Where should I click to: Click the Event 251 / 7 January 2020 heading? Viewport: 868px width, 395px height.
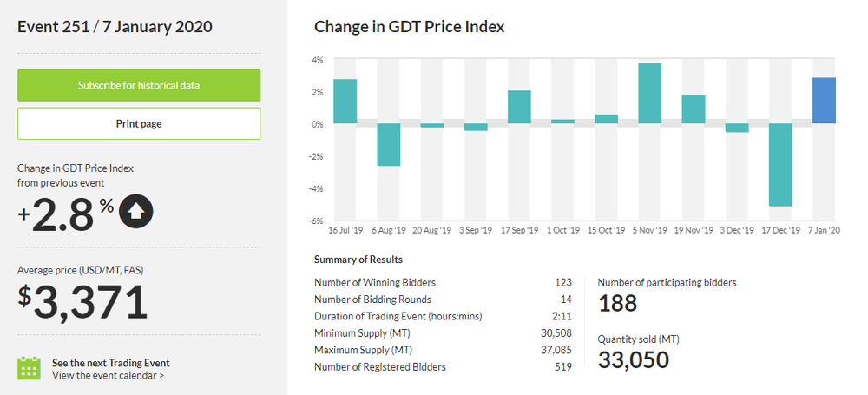coord(115,27)
